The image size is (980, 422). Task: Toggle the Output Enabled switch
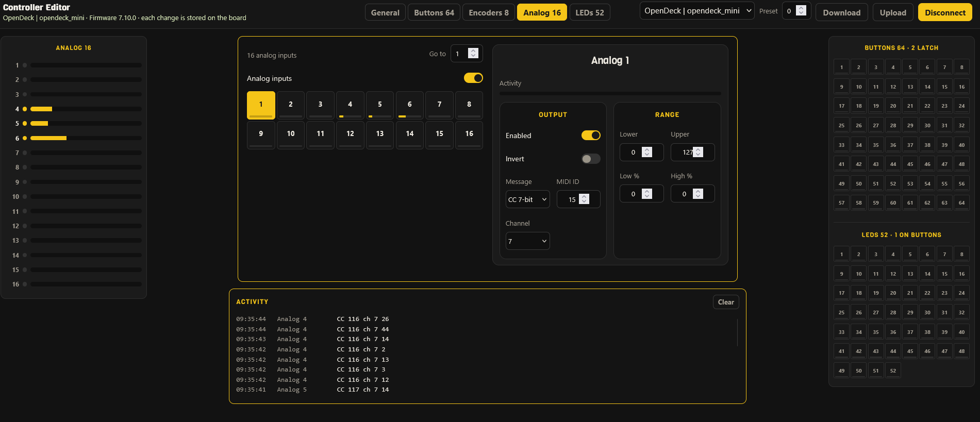591,135
